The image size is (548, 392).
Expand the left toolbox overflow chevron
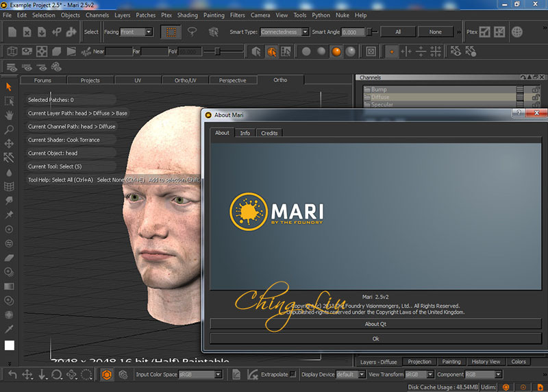coord(10,363)
